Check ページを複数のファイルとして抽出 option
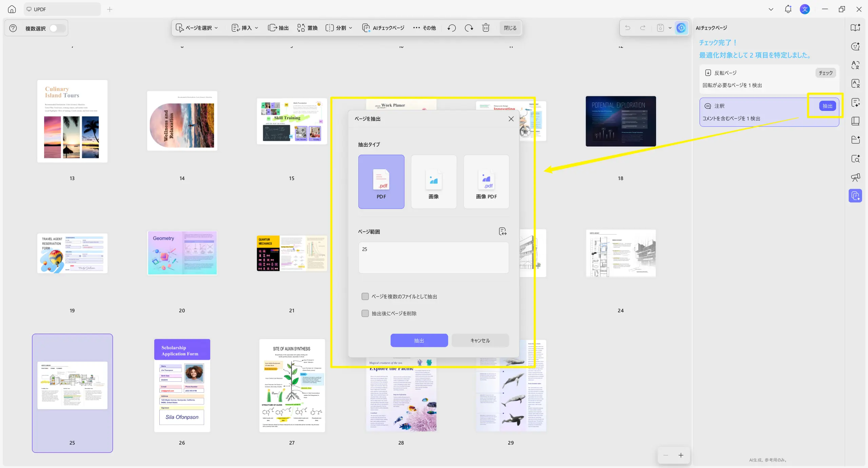 click(x=365, y=296)
